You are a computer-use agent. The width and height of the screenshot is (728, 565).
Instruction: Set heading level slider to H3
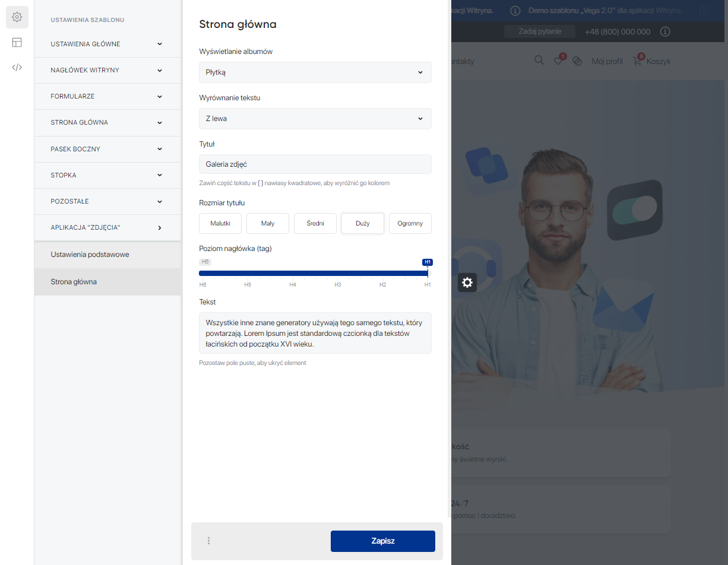click(337, 274)
